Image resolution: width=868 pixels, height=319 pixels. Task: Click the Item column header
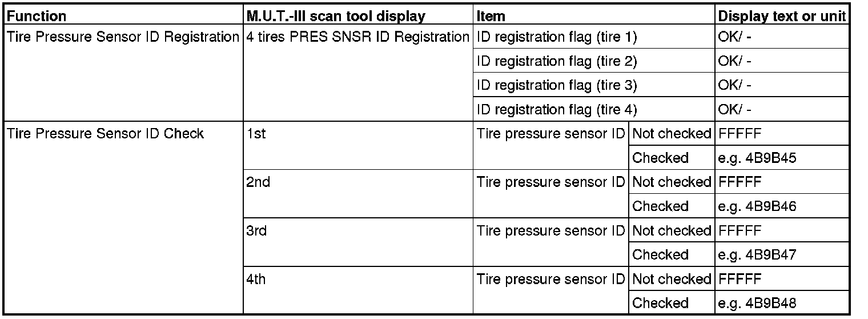(x=490, y=17)
